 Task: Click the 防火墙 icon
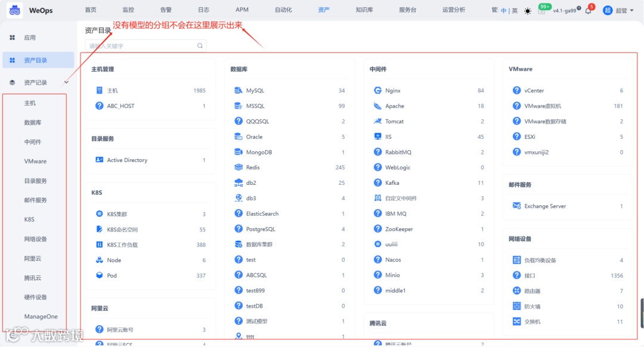click(516, 306)
